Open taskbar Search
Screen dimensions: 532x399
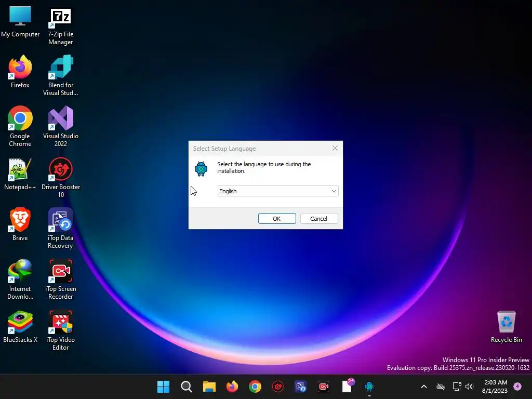[x=187, y=387]
